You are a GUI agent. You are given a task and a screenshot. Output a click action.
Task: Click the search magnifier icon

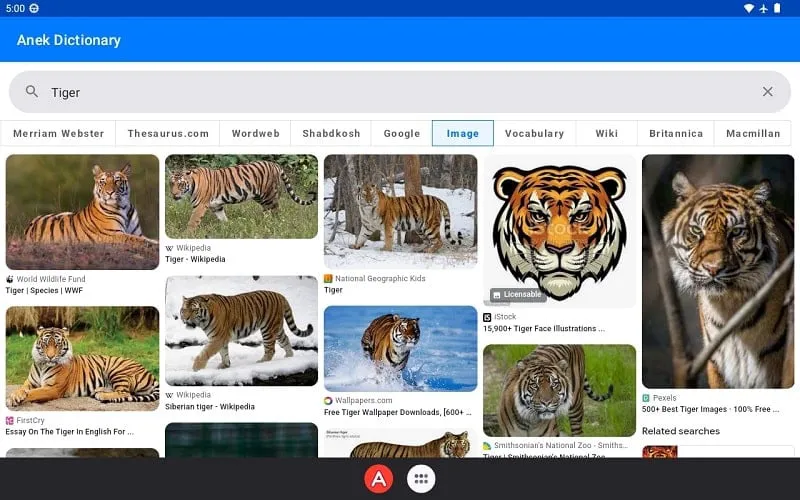click(32, 91)
